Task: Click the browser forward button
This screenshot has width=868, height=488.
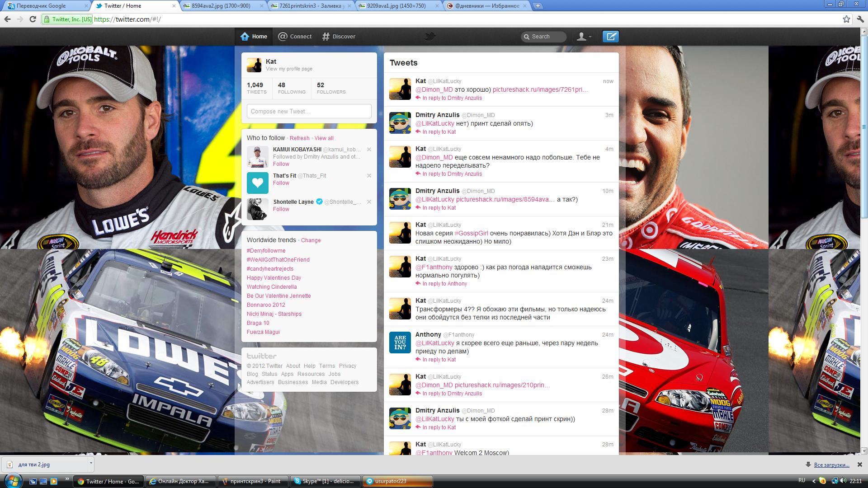Action: 20,19
